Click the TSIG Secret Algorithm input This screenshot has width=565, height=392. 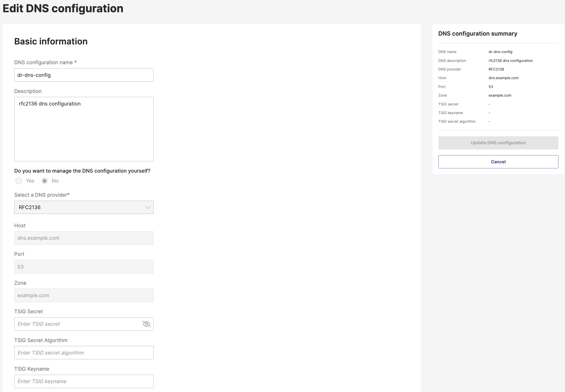pyautogui.click(x=84, y=353)
